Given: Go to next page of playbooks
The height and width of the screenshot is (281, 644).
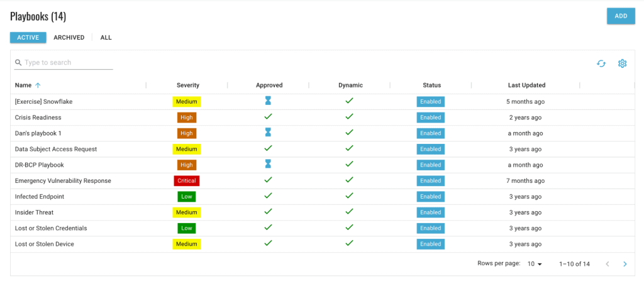Looking at the screenshot, I should (625, 264).
